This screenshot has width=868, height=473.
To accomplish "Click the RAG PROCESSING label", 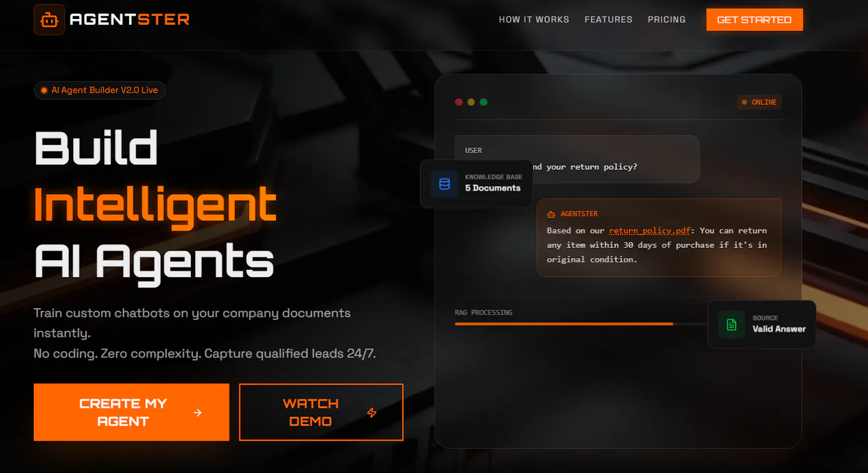I will (483, 312).
